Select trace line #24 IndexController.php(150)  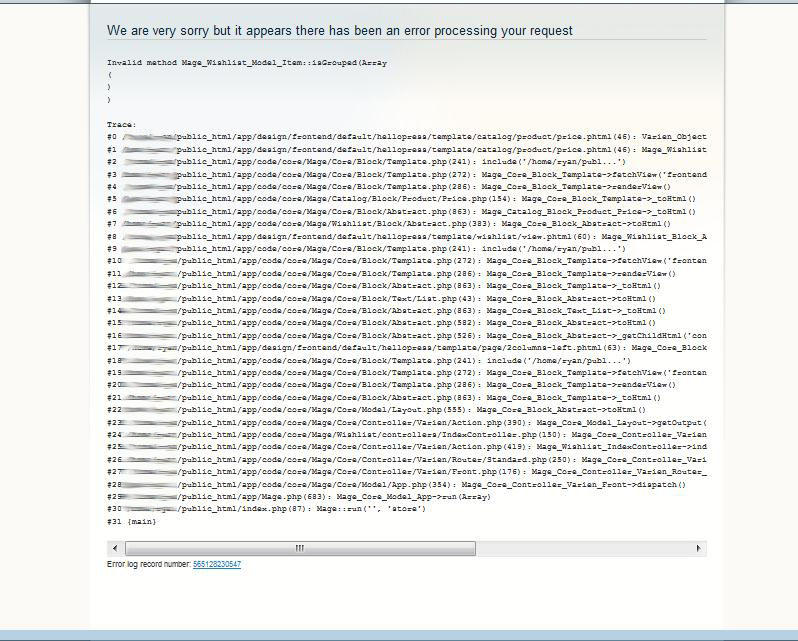click(407, 435)
